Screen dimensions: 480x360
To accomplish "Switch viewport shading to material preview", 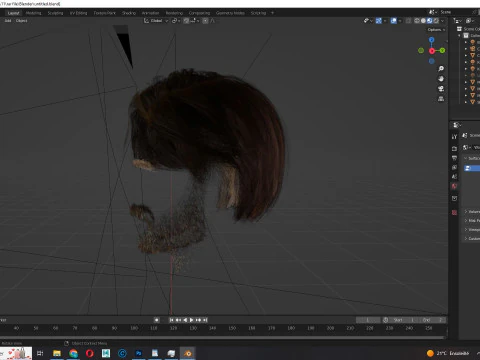I will (430, 21).
